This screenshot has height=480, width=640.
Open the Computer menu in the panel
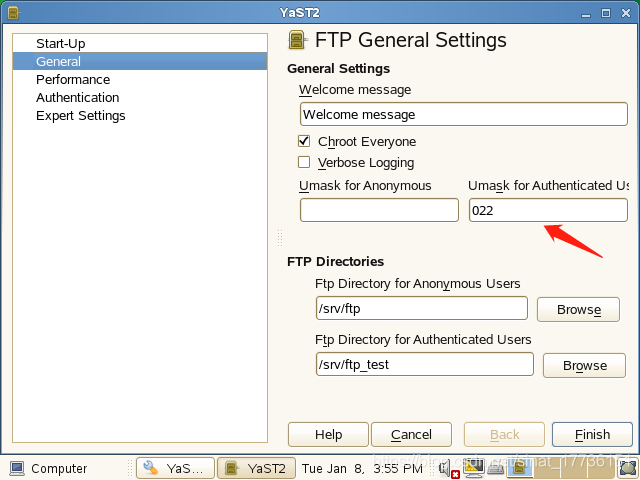[x=48, y=468]
